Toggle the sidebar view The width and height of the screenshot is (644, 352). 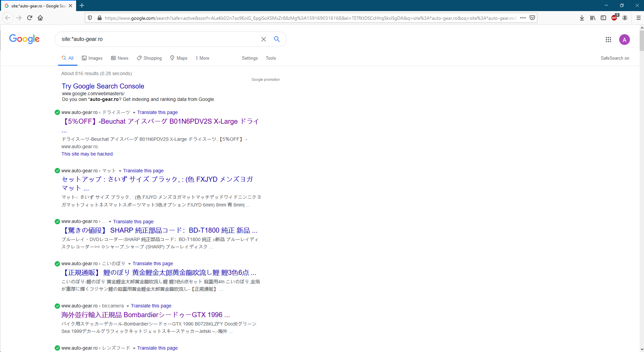(x=603, y=18)
